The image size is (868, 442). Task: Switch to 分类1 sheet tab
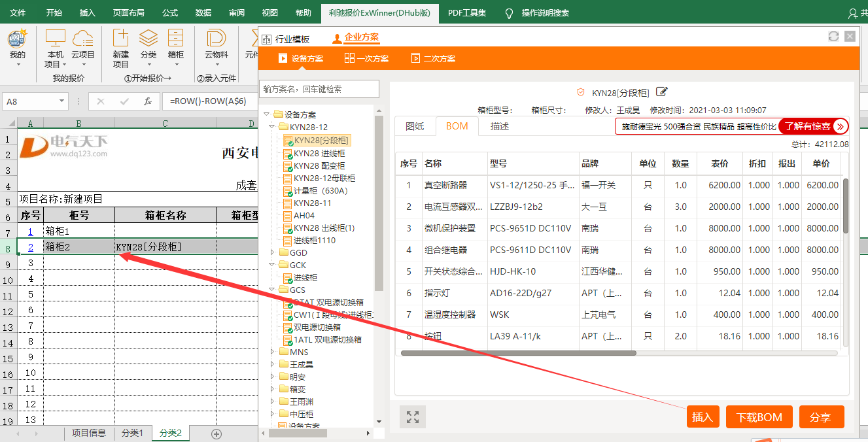(133, 433)
